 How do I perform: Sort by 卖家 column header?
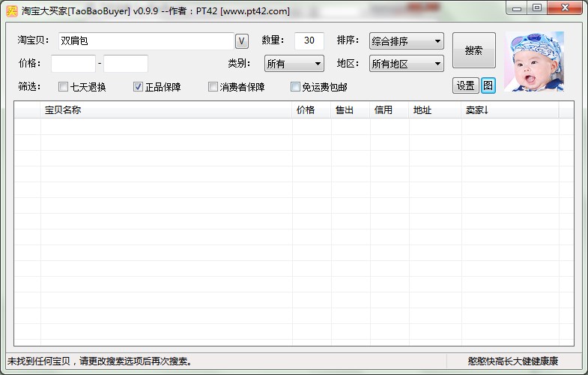pyautogui.click(x=510, y=110)
